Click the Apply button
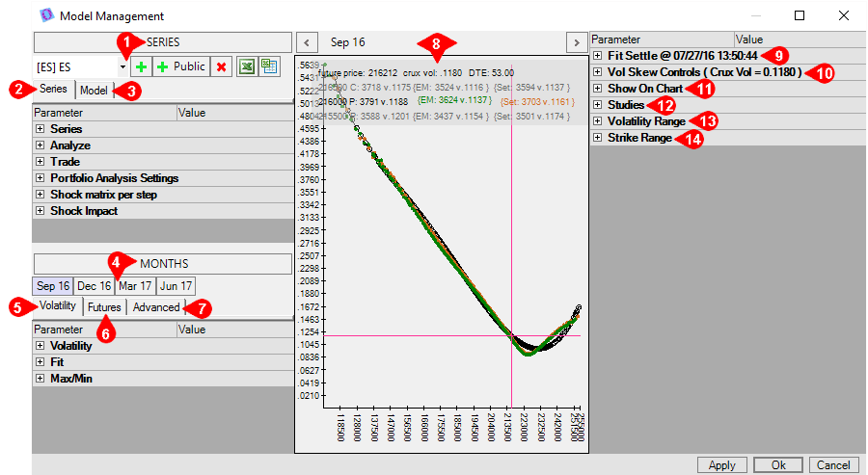Image resolution: width=868 pixels, height=475 pixels. click(722, 464)
